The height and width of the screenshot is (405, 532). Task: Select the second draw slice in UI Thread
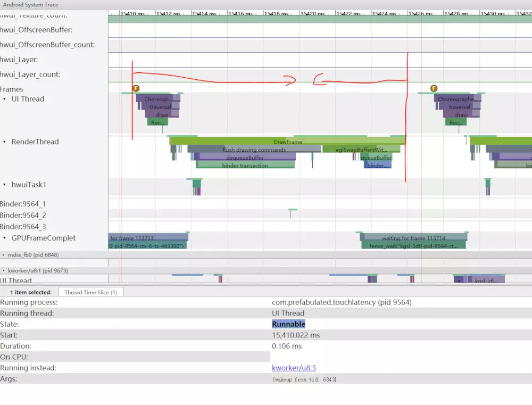[x=461, y=114]
